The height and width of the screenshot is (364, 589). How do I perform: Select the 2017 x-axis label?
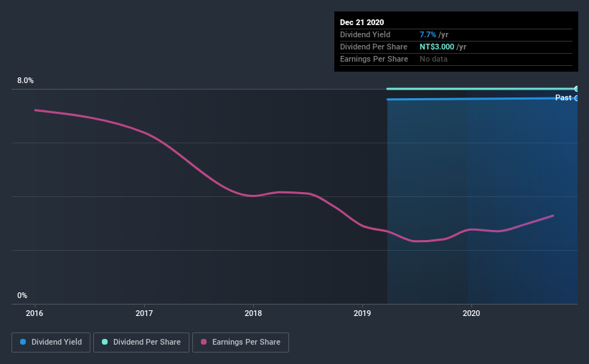coord(144,313)
